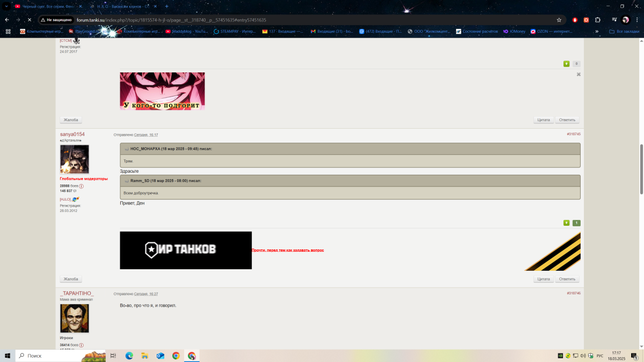Upvote the top post with green arrow
Viewport: 644px width, 362px height.
click(x=566, y=64)
